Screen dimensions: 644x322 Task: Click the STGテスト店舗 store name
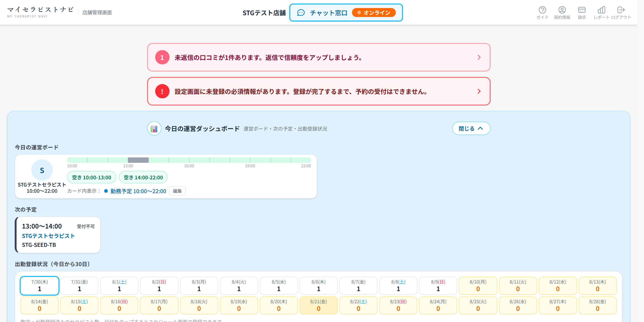pyautogui.click(x=264, y=13)
